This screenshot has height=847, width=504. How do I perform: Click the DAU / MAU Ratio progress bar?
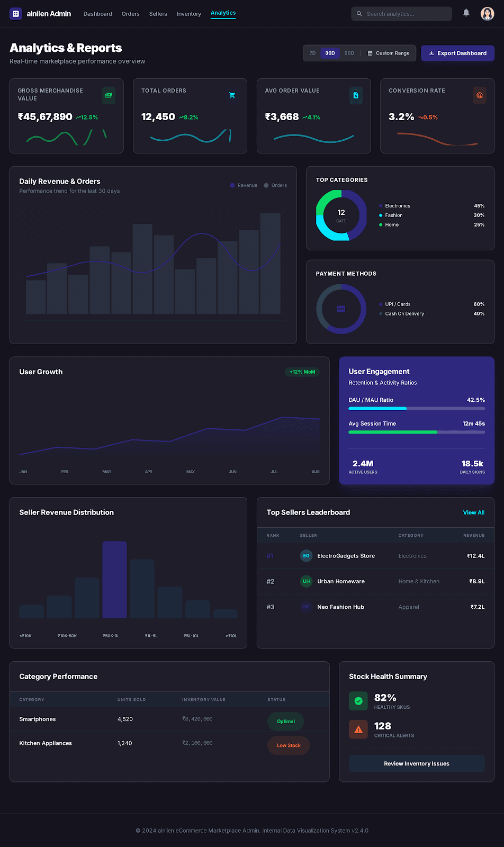(416, 409)
